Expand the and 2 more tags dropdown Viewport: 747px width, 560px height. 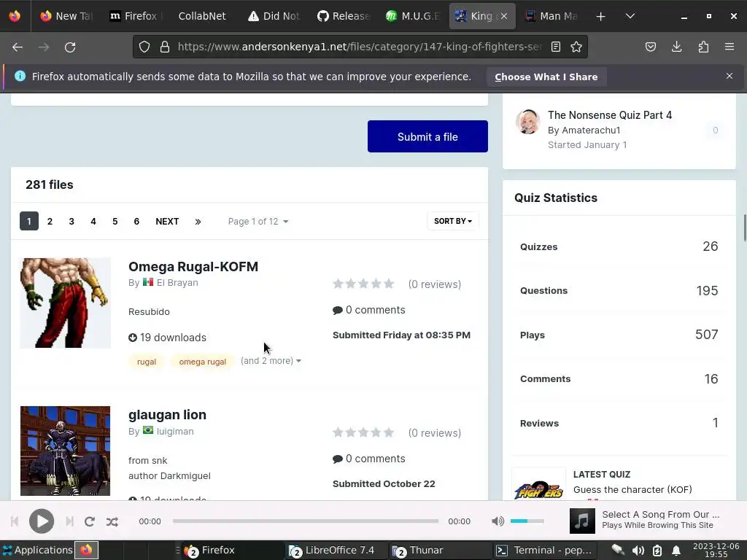(x=271, y=361)
